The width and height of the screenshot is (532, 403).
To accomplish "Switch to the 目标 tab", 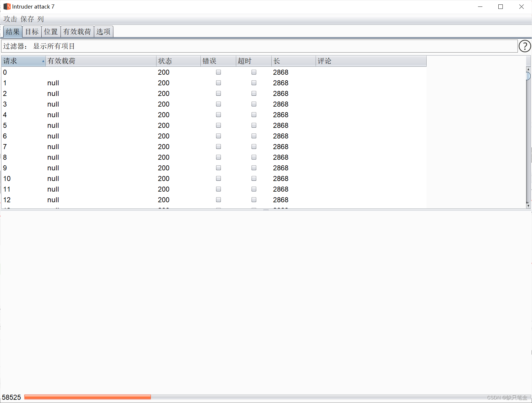I will [32, 32].
